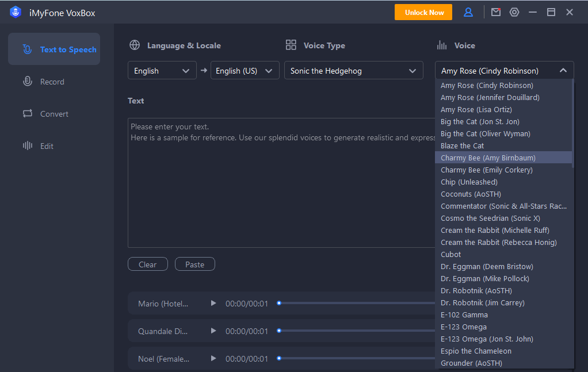Open the user account profile icon
The height and width of the screenshot is (372, 588).
[x=468, y=13]
